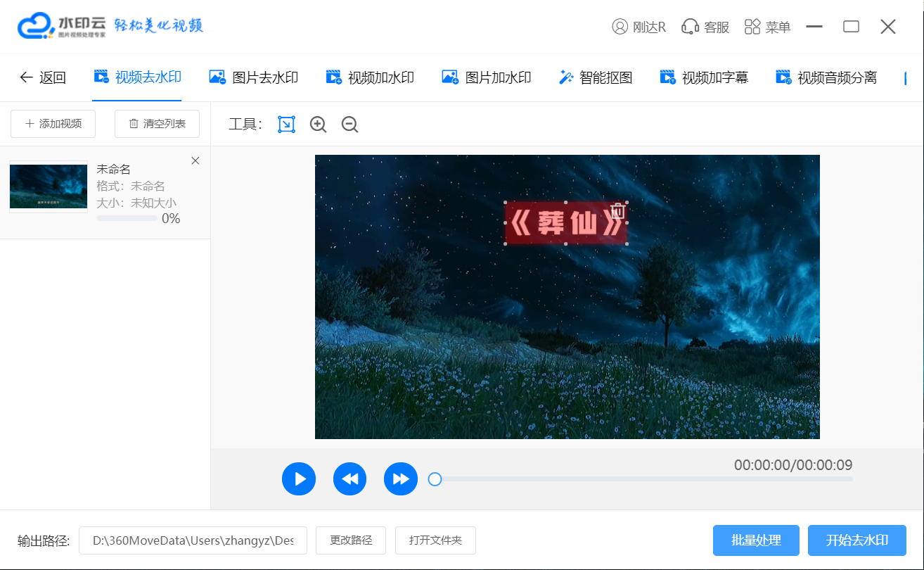
Task: Play the video preview
Action: (x=299, y=479)
